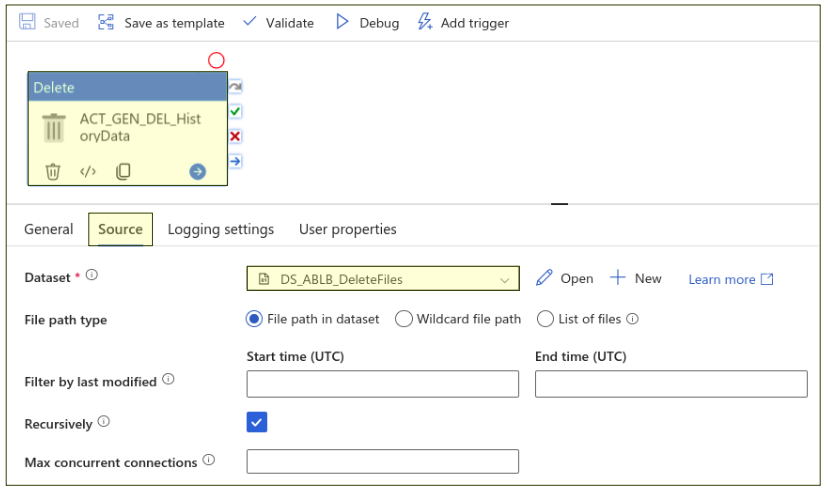This screenshot has width=828, height=491.
Task: Click the large trash can activity icon
Action: click(x=54, y=128)
